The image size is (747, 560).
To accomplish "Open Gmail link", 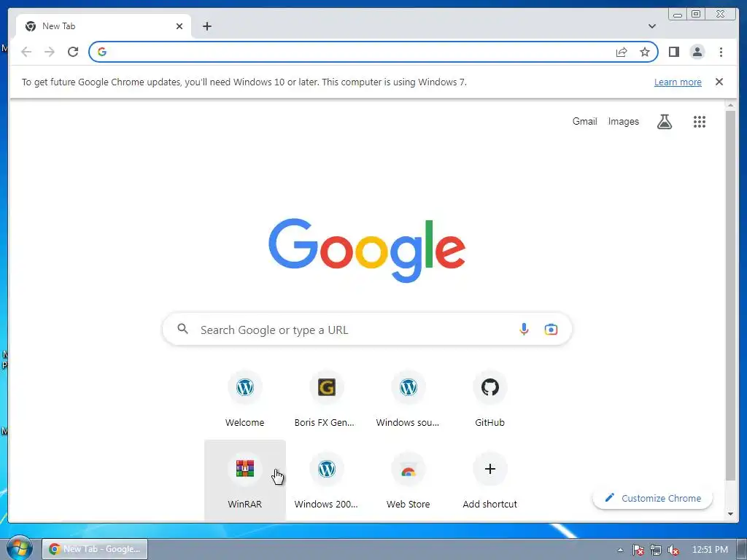I will tap(584, 122).
